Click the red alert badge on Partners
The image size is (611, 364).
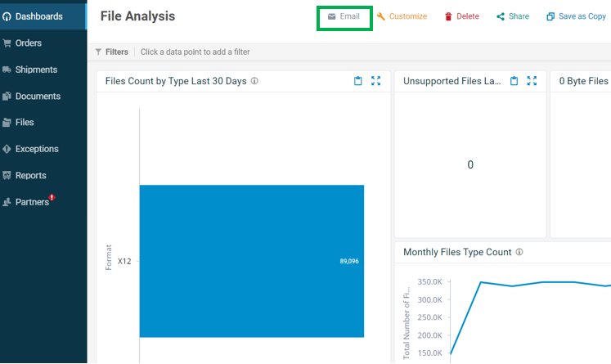click(52, 197)
